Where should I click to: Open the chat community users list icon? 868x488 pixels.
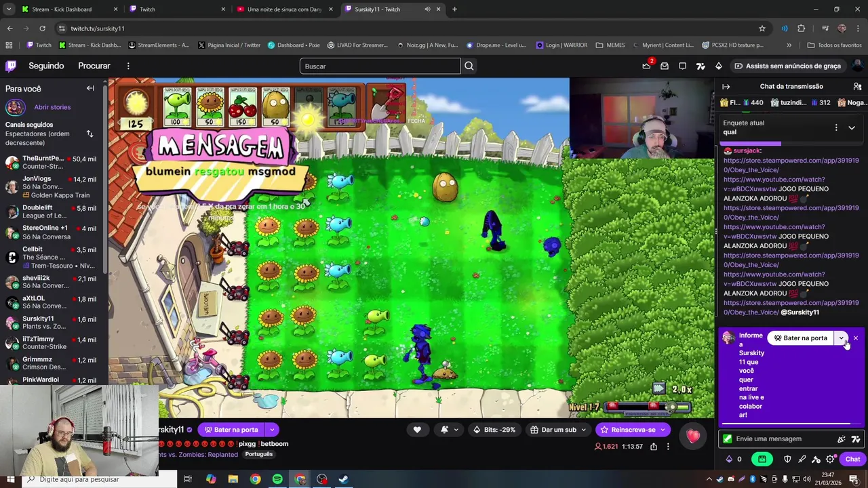857,86
